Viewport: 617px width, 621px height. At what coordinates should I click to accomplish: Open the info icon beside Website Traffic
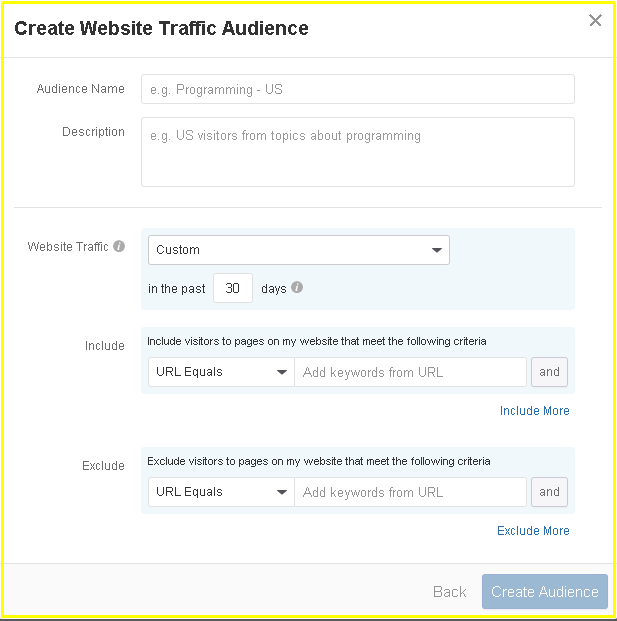pyautogui.click(x=119, y=246)
